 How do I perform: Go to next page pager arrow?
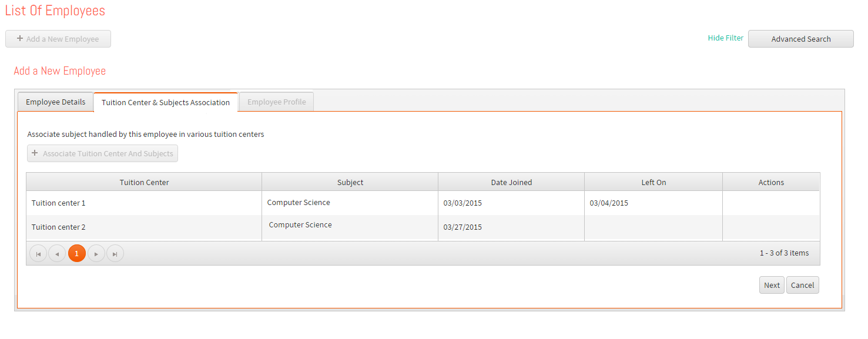tap(96, 254)
